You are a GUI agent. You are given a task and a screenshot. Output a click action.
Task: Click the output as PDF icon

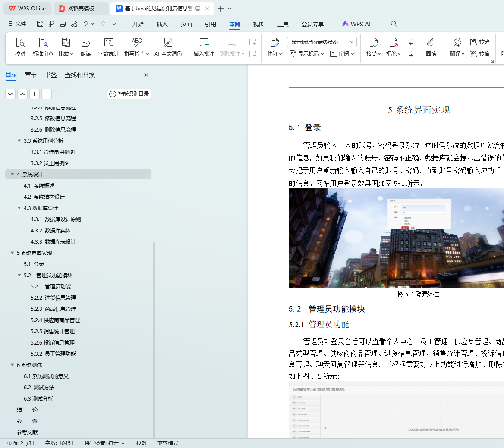[x=51, y=24]
